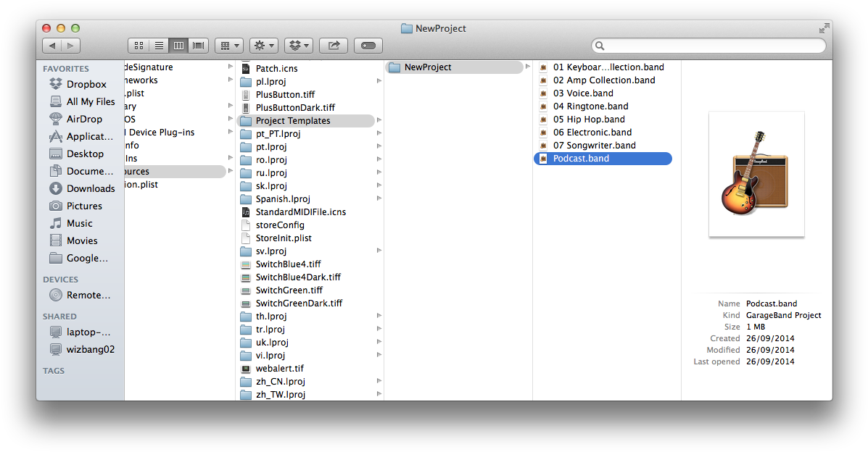868x452 pixels.
Task: Expand the Spanish.lproj folder arrow
Action: point(379,198)
